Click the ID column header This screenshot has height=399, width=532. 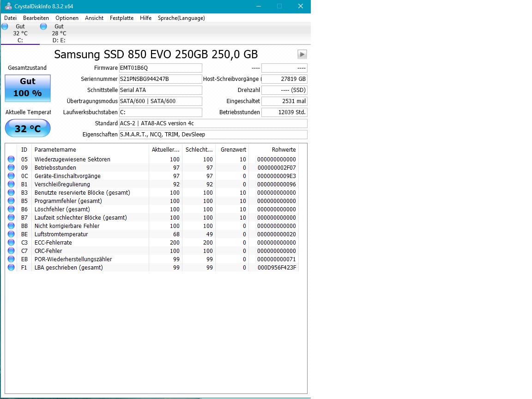(24, 150)
